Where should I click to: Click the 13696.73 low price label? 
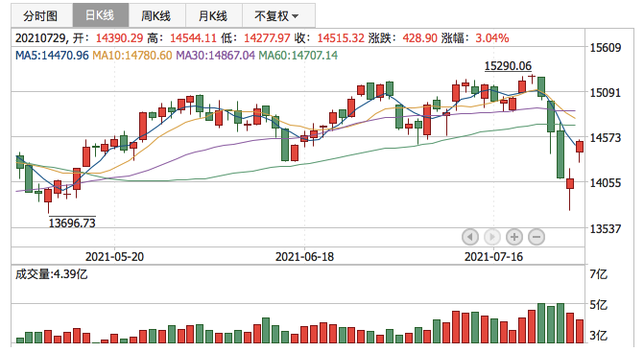point(72,223)
